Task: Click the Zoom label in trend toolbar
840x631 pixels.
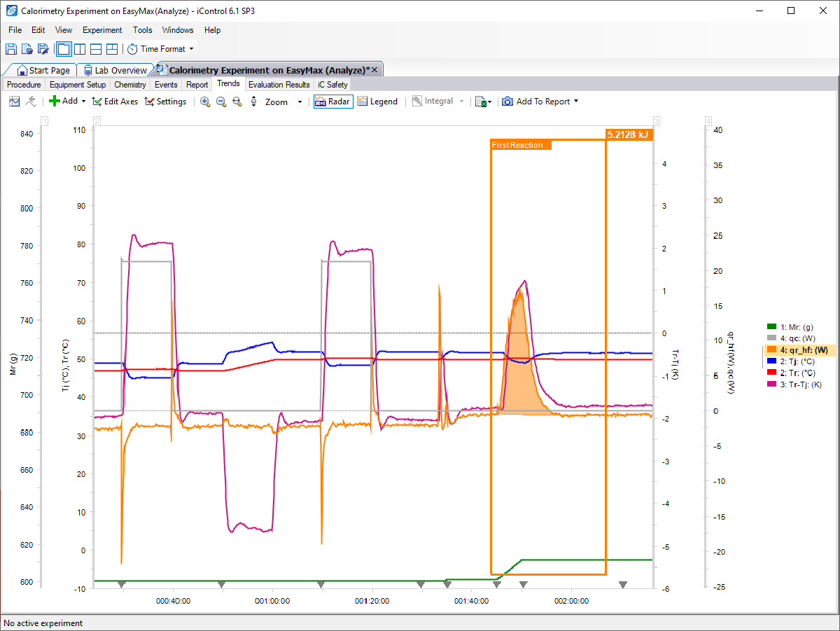Action: (x=276, y=102)
